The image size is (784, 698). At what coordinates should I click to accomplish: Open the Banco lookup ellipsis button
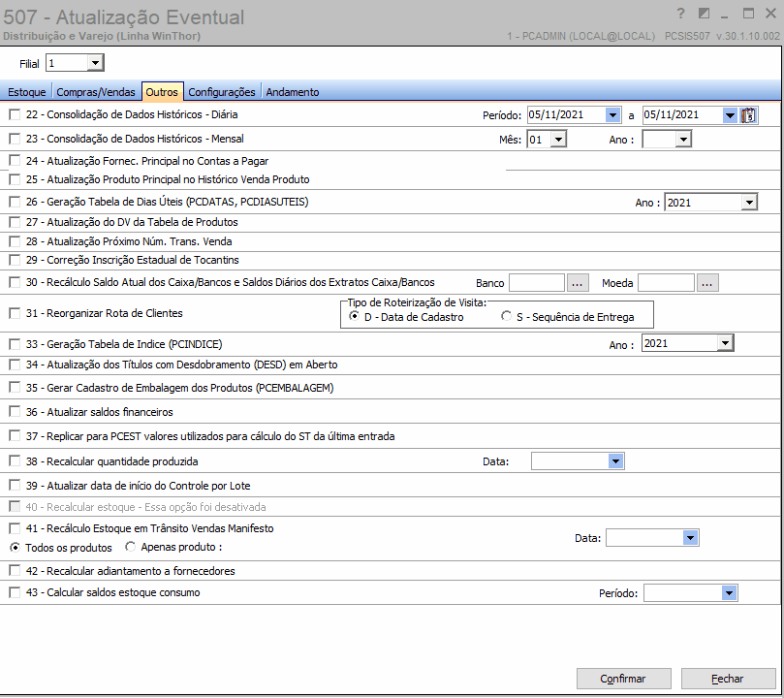577,283
